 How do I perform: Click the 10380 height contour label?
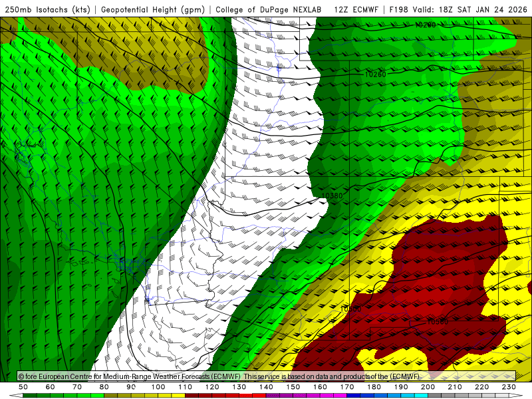click(x=332, y=196)
